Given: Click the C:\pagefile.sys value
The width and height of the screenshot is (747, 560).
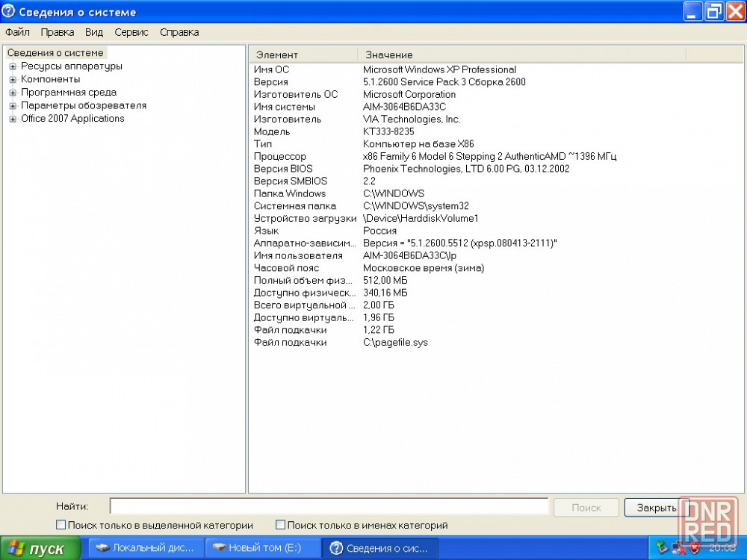Looking at the screenshot, I should (395, 342).
